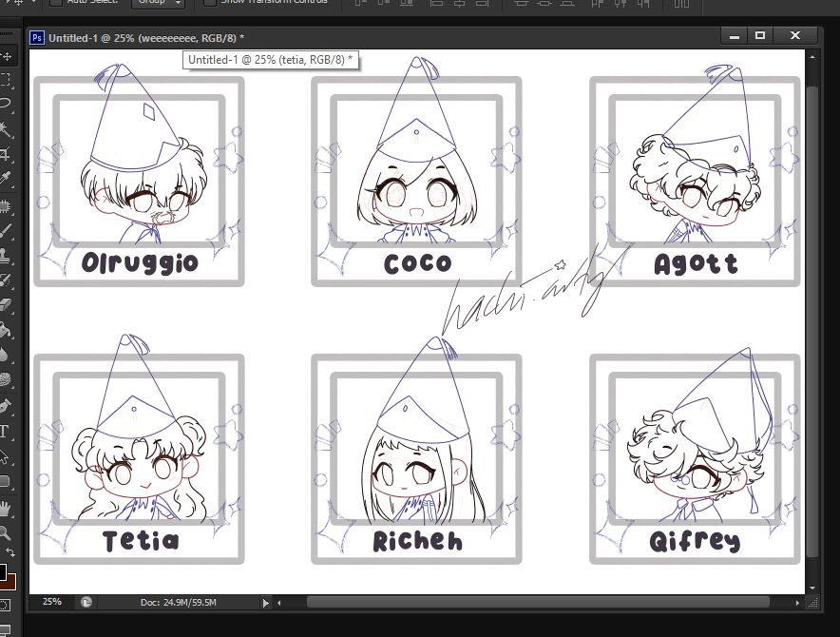Select the Crop tool
840x637 pixels.
pos(6,154)
